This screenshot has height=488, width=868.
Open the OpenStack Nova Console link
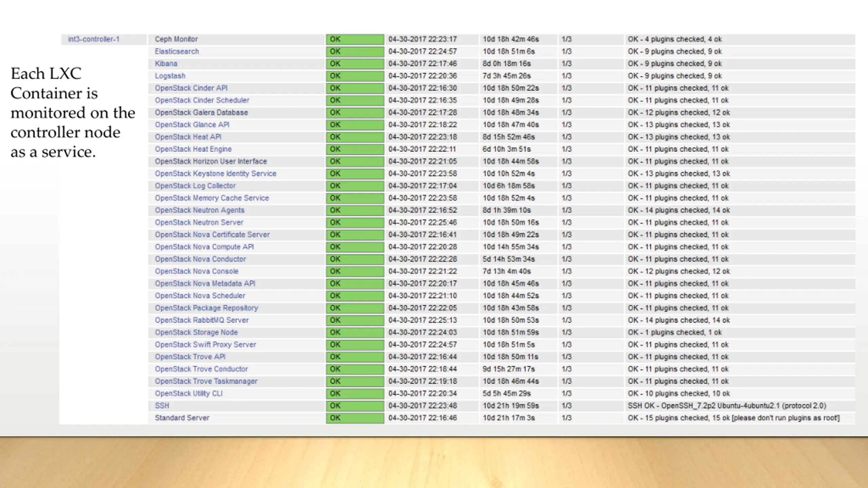196,271
